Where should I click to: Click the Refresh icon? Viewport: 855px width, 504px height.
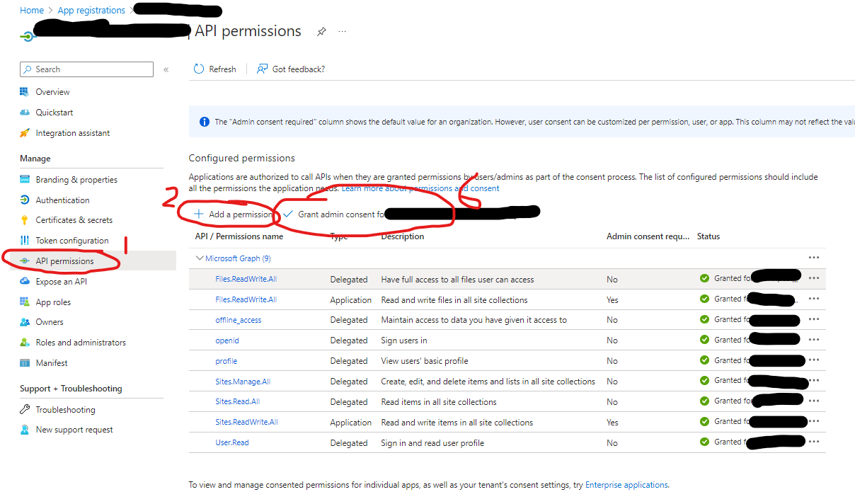[x=198, y=69]
